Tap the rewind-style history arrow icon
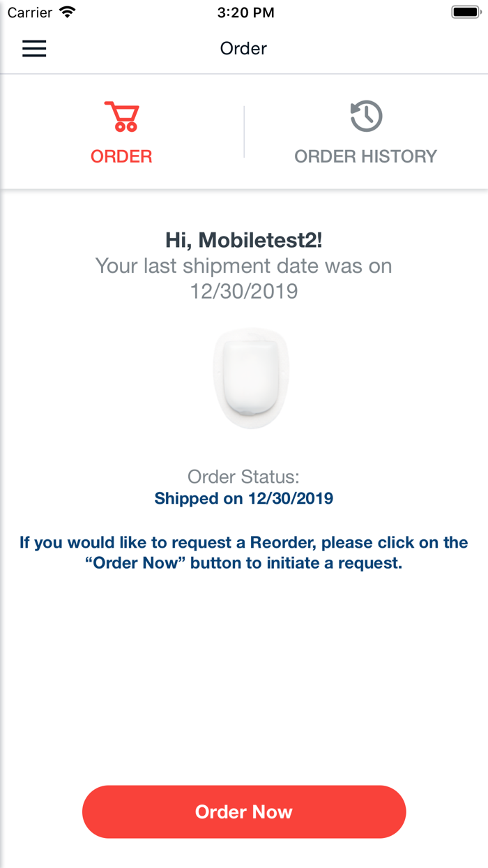The height and width of the screenshot is (868, 488). coord(365,116)
